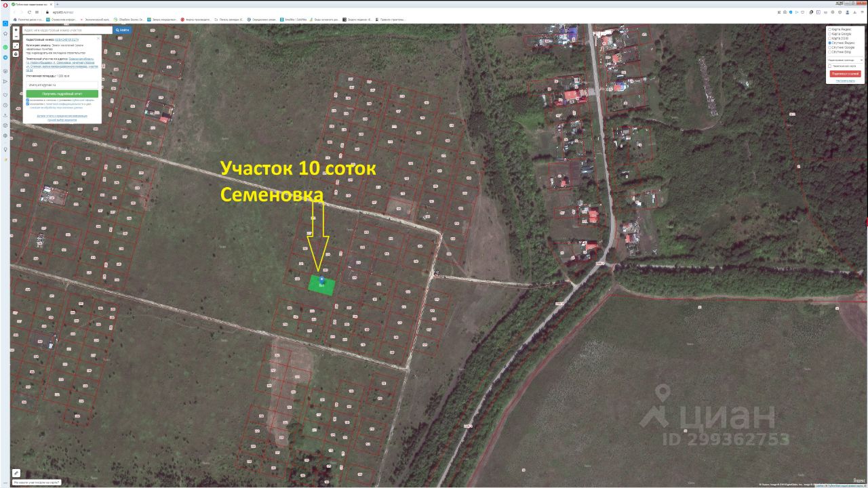Toggle fullscreen map view icon
This screenshot has width=868, height=488.
(x=16, y=45)
